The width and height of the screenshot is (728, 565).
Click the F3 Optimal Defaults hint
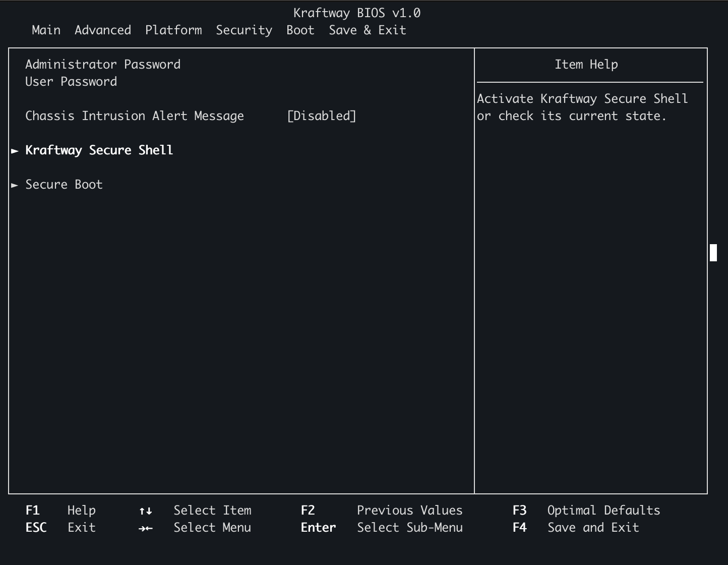(x=586, y=511)
